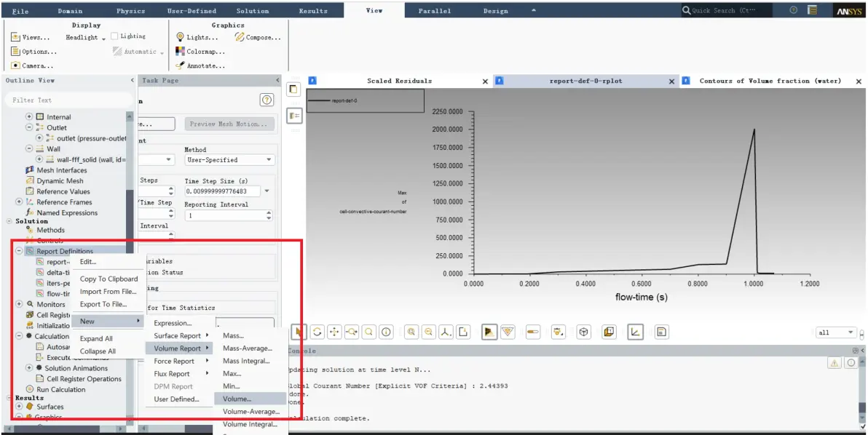Screen dimensions: 868x435
Task: Click the wireframe cube display icon
Action: (x=583, y=332)
